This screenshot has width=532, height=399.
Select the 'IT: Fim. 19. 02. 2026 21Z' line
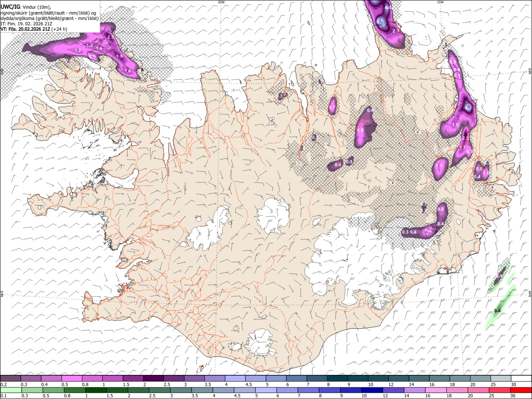tap(26, 24)
